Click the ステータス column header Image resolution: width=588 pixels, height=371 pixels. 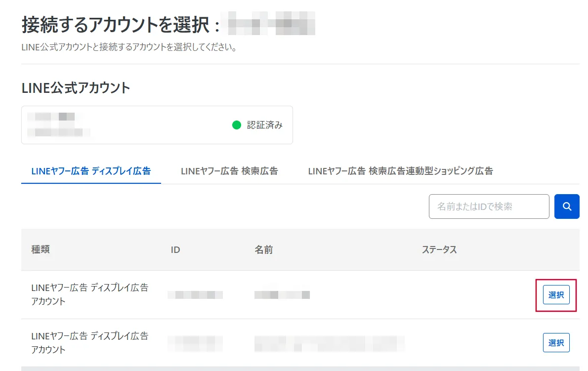(x=439, y=250)
